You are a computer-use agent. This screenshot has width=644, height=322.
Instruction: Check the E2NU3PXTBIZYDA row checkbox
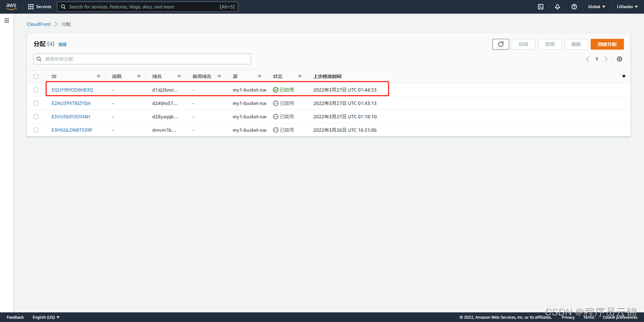click(36, 103)
